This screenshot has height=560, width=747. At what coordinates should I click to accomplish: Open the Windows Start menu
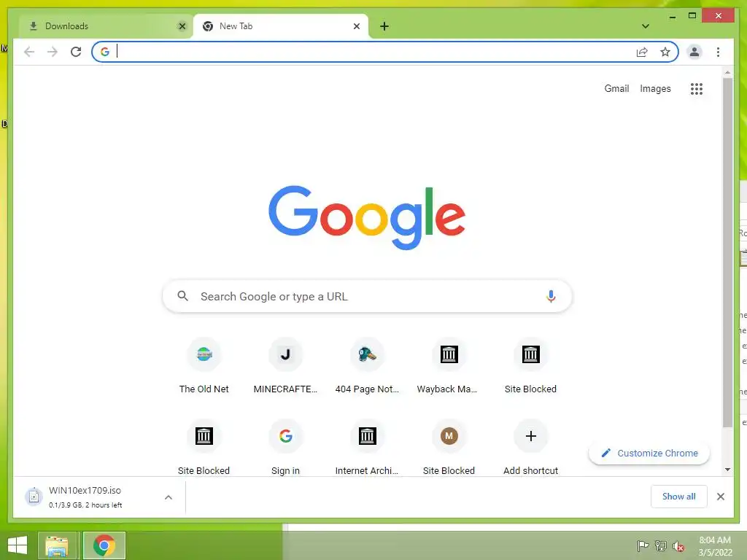18,545
